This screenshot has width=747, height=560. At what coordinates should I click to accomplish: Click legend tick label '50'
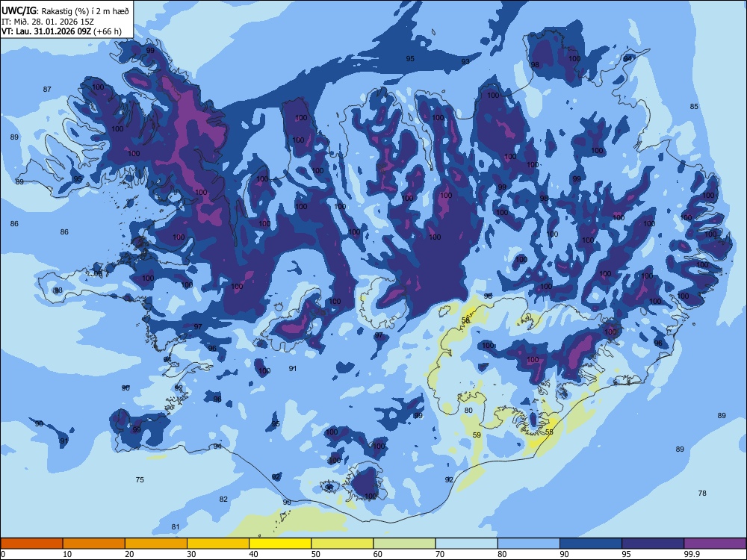[315, 554]
